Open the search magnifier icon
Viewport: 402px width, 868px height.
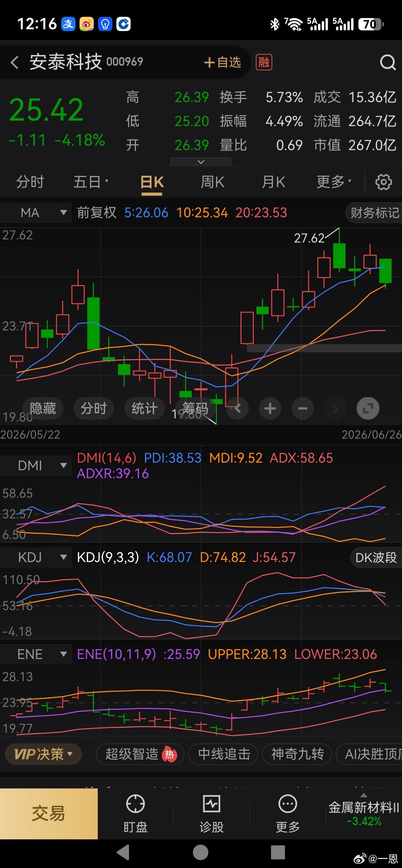click(x=387, y=62)
